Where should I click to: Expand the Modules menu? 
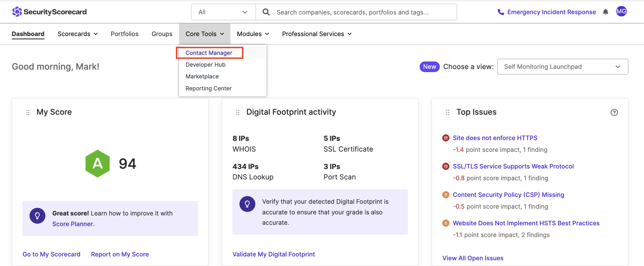[253, 34]
